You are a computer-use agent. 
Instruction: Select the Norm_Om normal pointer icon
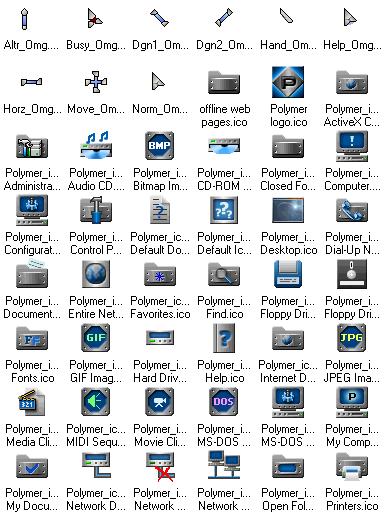pyautogui.click(x=158, y=82)
